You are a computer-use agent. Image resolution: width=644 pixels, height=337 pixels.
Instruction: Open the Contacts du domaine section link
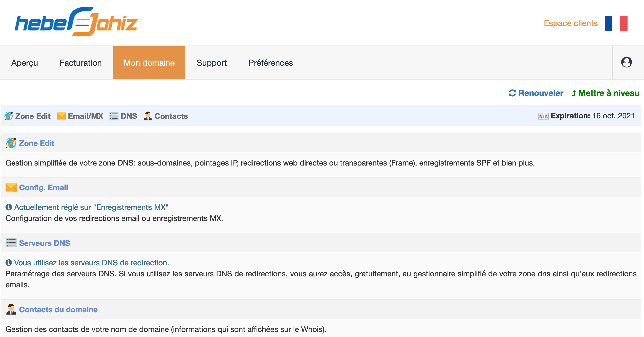tap(58, 310)
